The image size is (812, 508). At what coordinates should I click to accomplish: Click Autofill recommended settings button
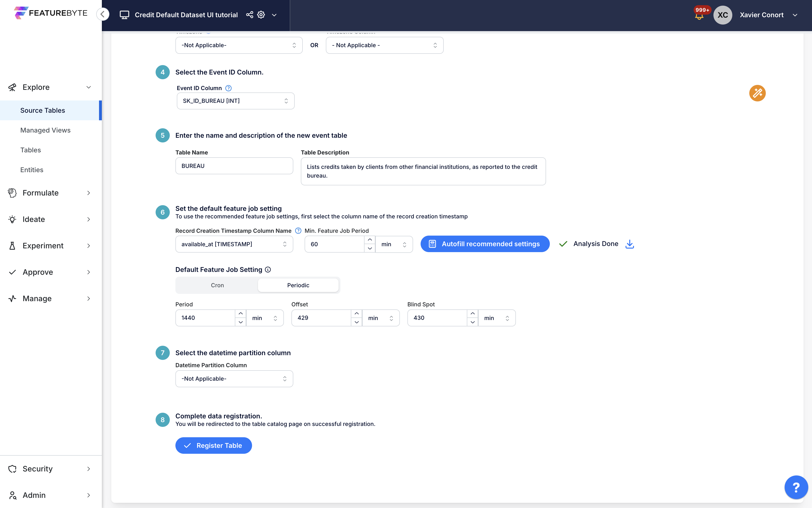coord(485,244)
